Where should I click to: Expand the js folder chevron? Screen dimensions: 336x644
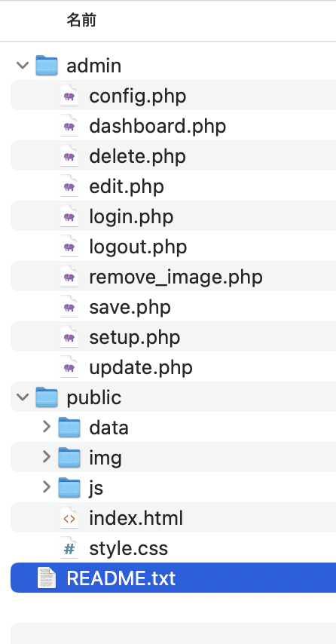[47, 487]
